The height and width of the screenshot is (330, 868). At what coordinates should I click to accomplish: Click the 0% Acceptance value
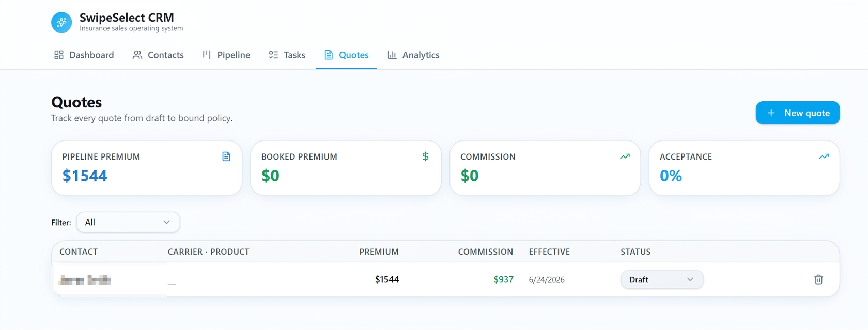coord(671,176)
